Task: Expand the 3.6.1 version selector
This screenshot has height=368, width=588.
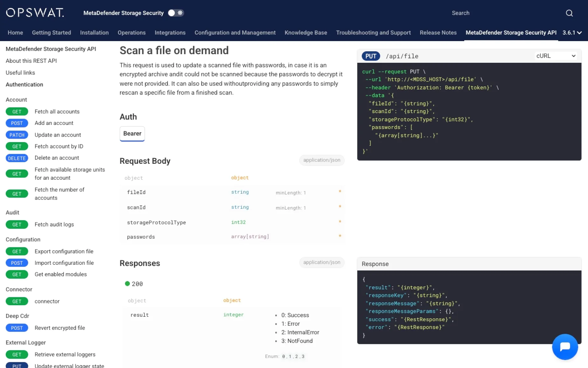Action: click(x=572, y=32)
